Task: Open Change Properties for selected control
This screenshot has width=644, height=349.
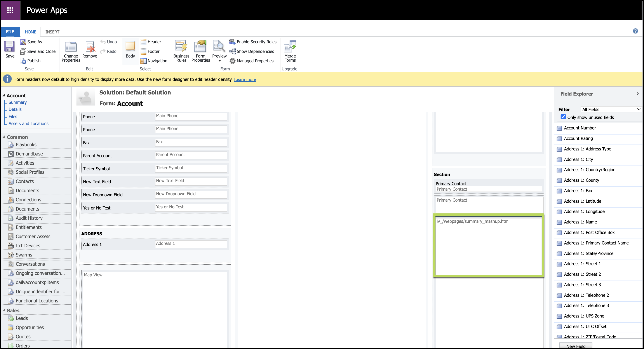Action: (x=71, y=47)
